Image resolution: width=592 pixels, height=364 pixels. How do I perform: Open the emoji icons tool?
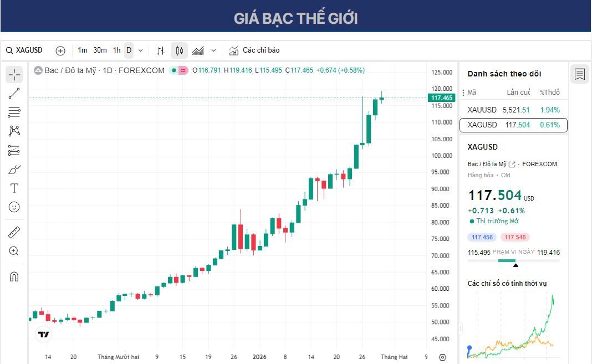tap(14, 207)
